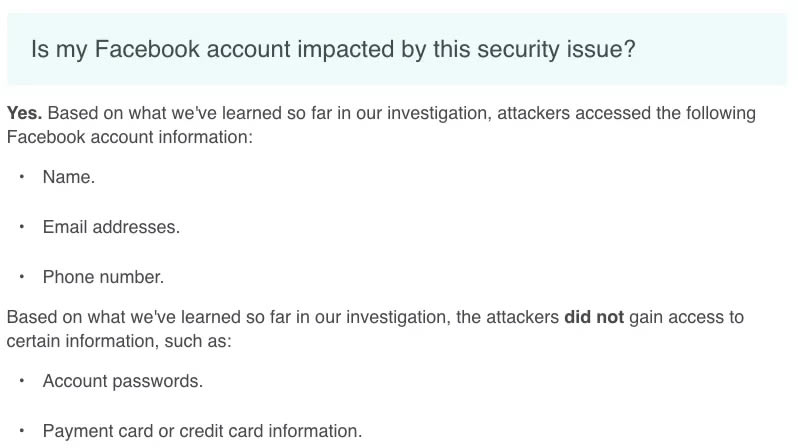Screen dimensions: 798x448
Task: Click the phrase "certain information, such as:"
Action: (x=118, y=342)
